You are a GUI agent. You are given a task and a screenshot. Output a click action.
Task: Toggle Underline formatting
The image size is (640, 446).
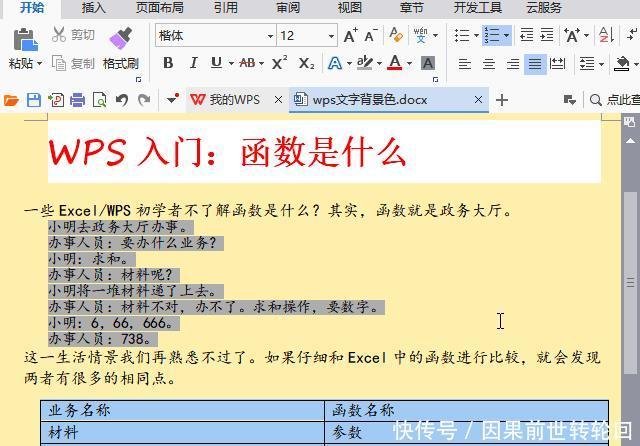coord(216,63)
